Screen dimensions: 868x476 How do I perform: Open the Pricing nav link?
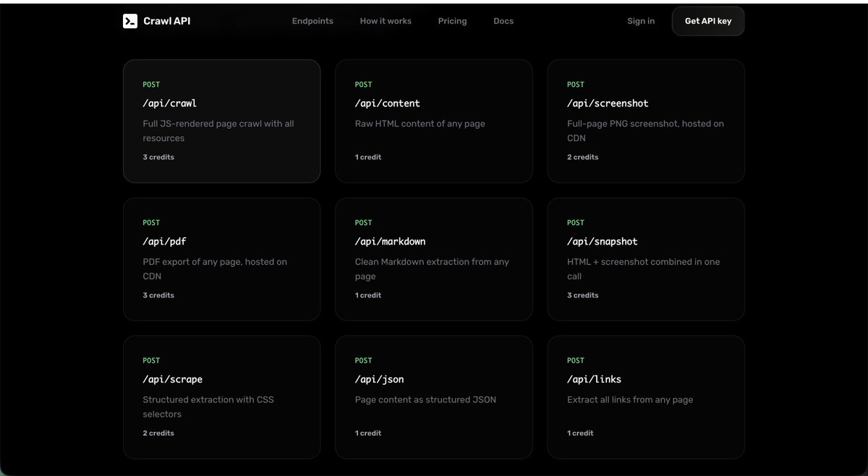[452, 21]
